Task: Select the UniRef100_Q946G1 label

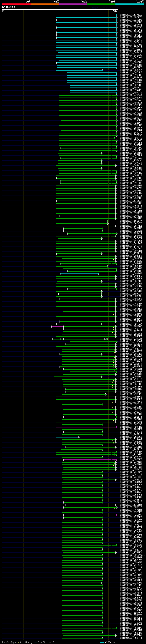Action: tap(131, 397)
